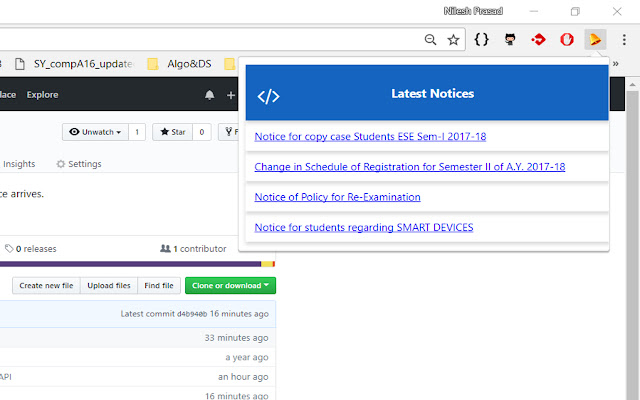The image size is (640, 400).
Task: Click 'an hour ago' timestamp
Action: point(243,377)
